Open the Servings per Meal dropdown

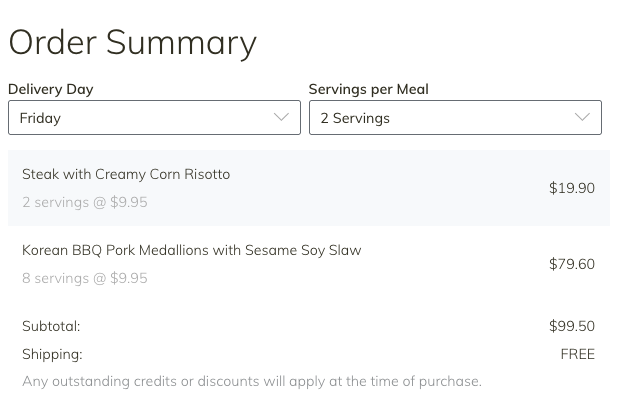[x=455, y=118]
